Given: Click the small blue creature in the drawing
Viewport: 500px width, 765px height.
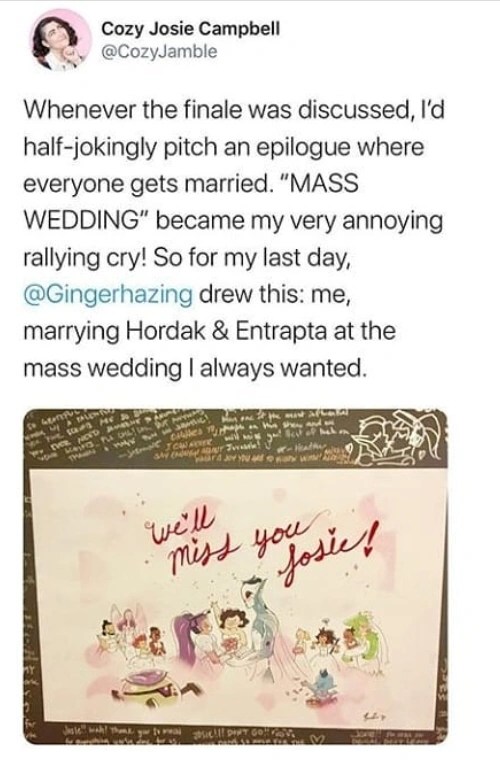Looking at the screenshot, I should (324, 682).
